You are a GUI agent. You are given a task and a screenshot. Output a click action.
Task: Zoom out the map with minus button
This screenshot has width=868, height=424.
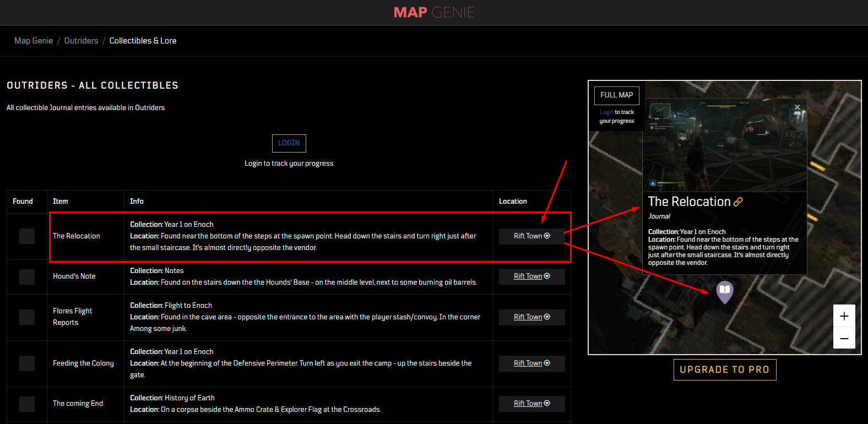tap(844, 338)
